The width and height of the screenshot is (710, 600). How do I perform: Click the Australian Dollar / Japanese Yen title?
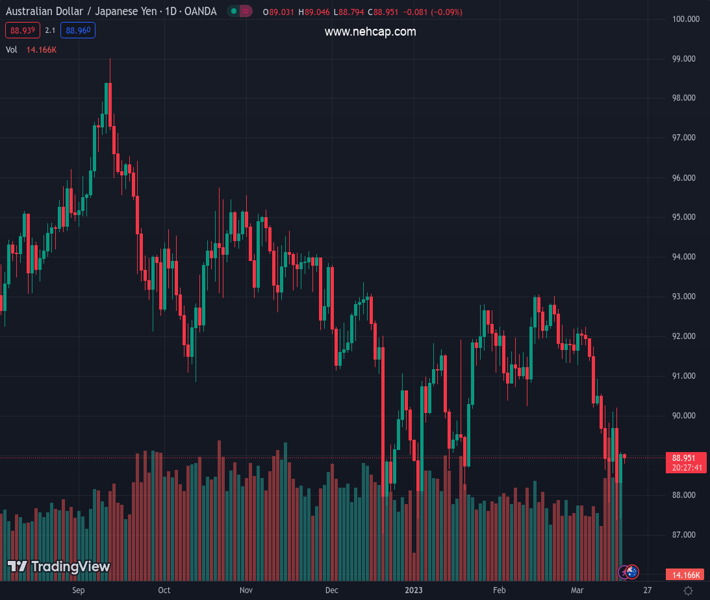81,11
